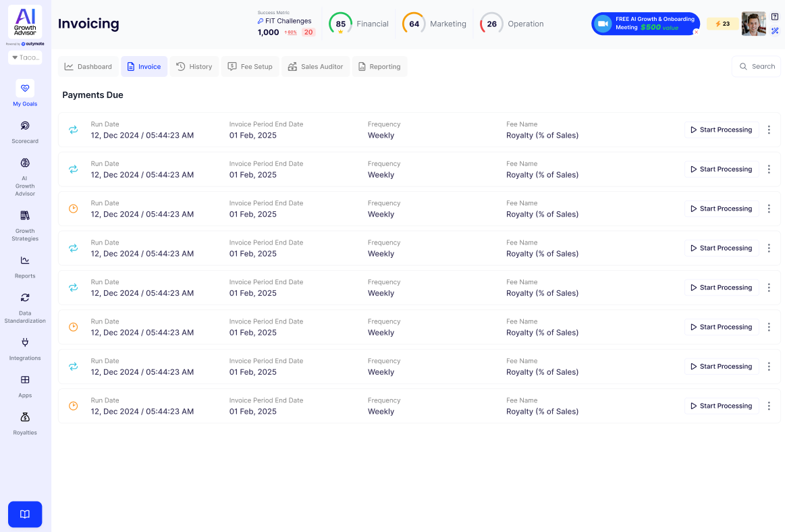Click the Financial score gauge showing 85
The height and width of the screenshot is (532, 785).
(340, 24)
